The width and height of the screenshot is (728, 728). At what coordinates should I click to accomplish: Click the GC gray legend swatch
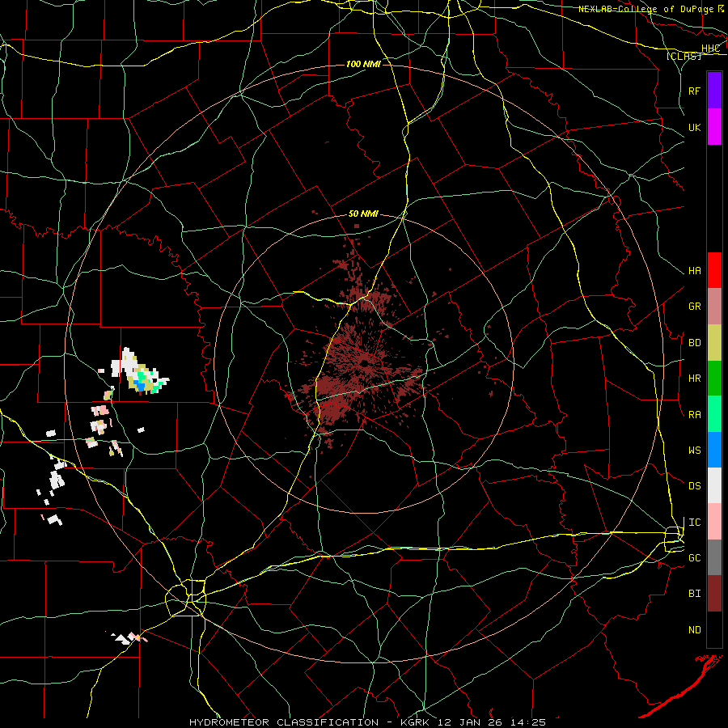pos(714,557)
